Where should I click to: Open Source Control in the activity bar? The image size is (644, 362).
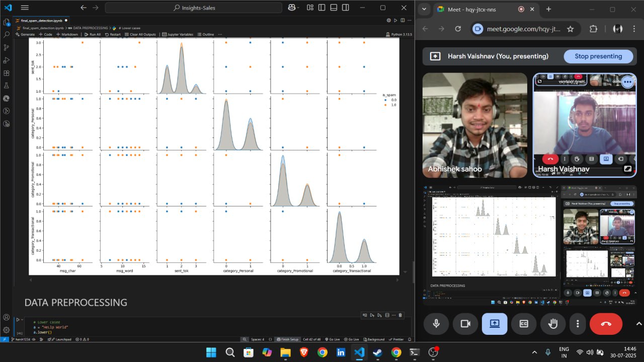point(7,47)
